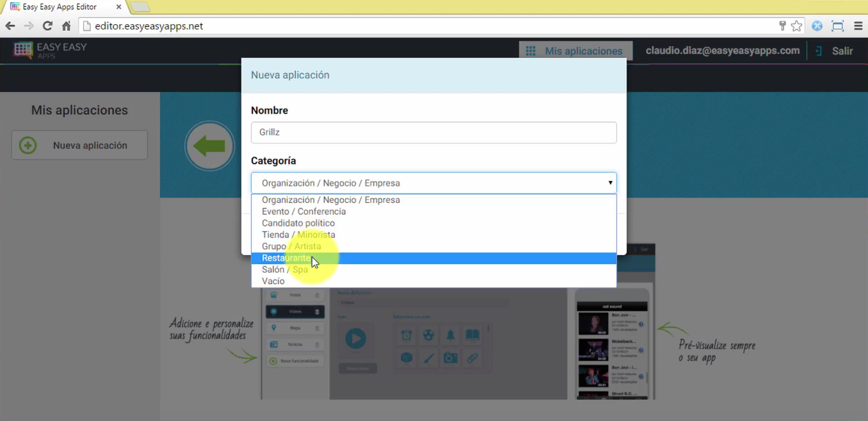The width and height of the screenshot is (868, 421).
Task: Click the saved password key icon
Action: 782,26
